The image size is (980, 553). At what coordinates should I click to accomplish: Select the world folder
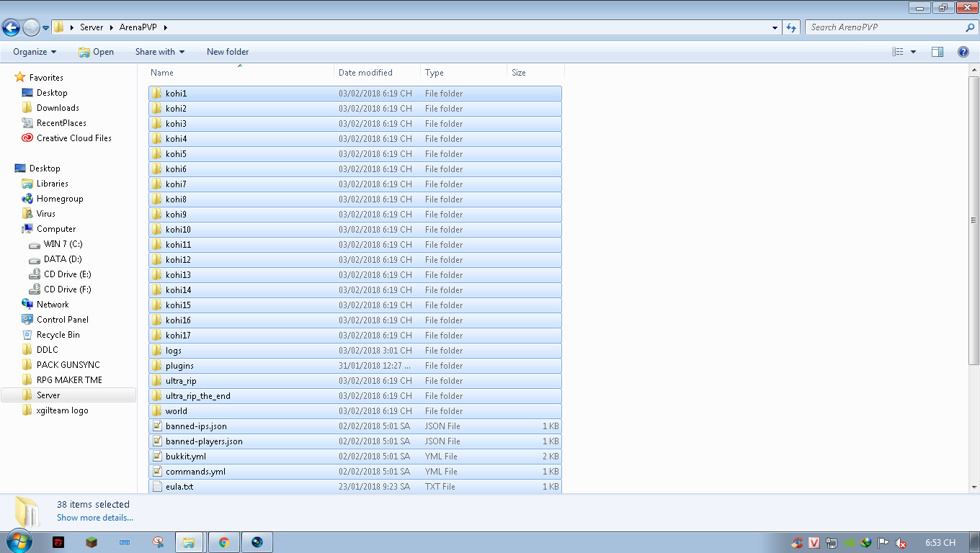[x=355, y=411]
